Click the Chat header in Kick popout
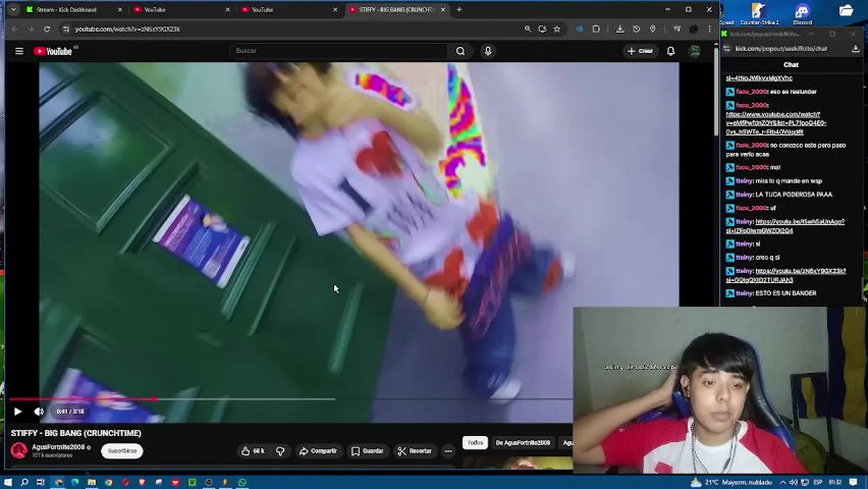 791,65
